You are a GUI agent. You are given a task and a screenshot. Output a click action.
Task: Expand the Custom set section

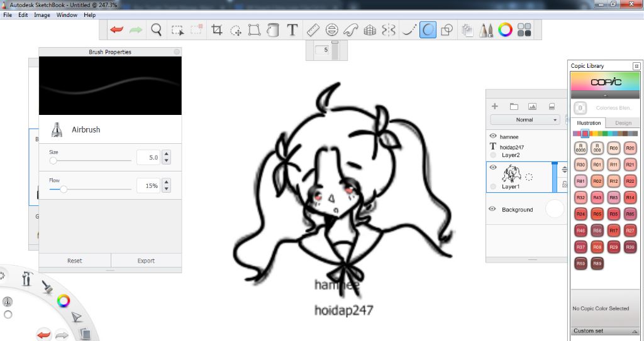click(606, 331)
